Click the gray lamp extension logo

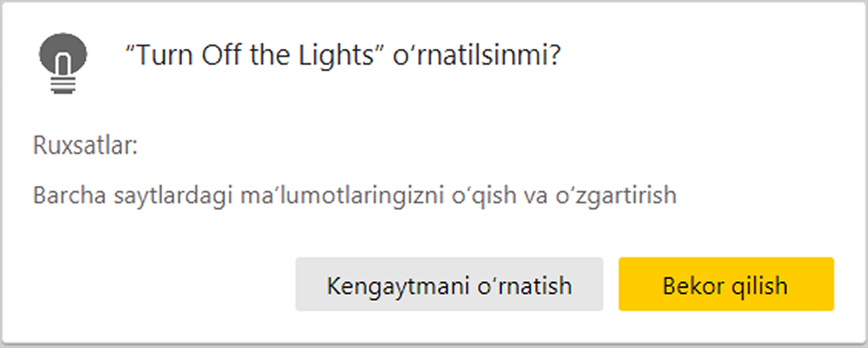(63, 54)
